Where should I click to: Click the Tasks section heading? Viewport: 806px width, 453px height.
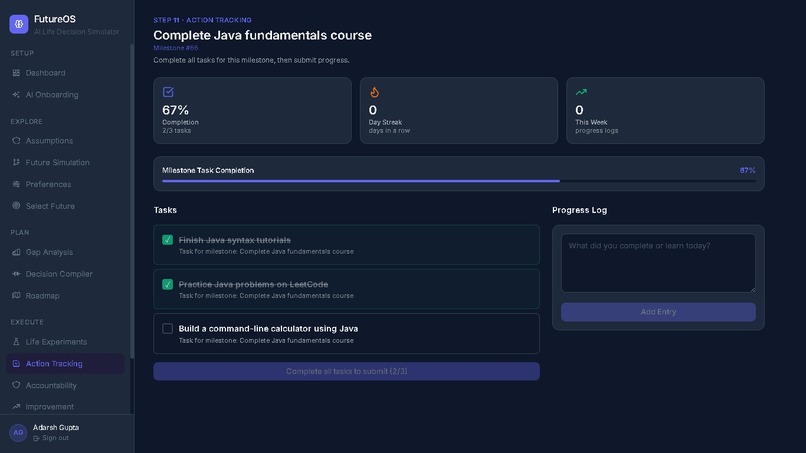pos(165,210)
